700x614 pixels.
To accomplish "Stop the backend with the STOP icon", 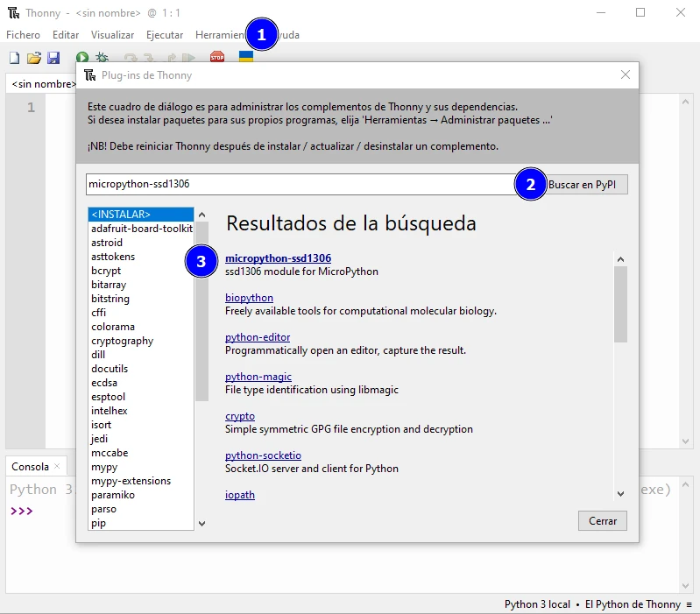I will 217,57.
